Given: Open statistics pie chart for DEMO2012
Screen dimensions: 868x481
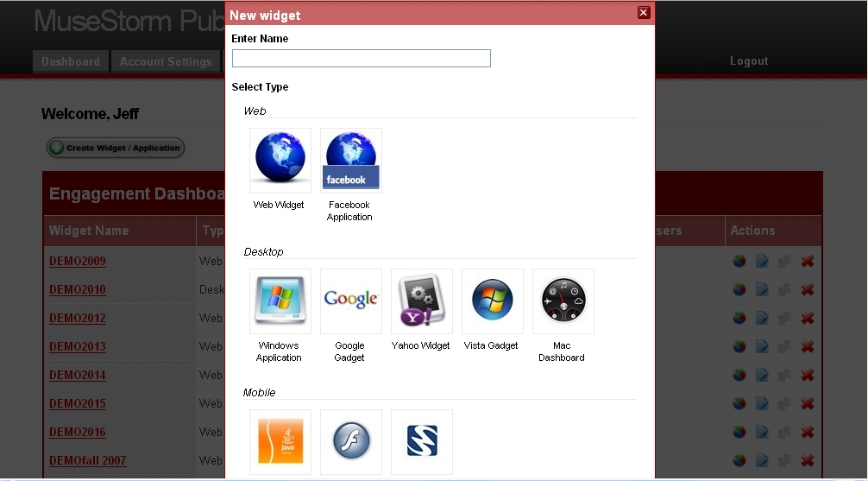Looking at the screenshot, I should pyautogui.click(x=739, y=318).
